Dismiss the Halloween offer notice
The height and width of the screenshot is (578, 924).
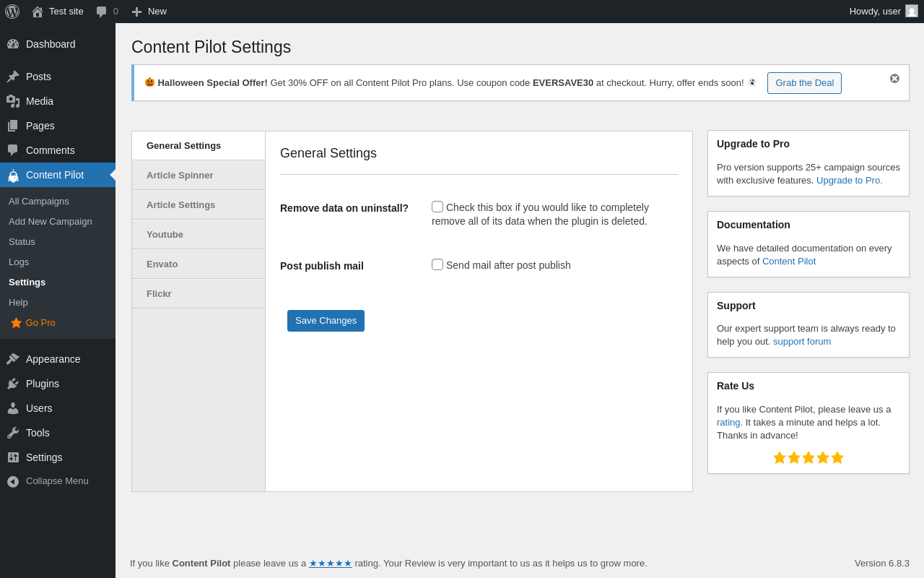point(894,78)
